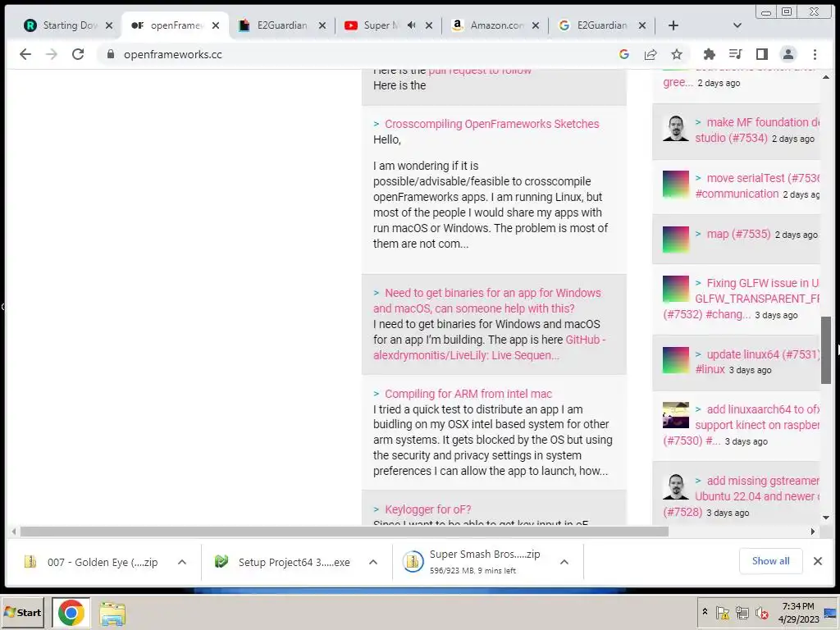Close the downloads bar
Viewport: 840px width, 630px height.
pos(818,561)
